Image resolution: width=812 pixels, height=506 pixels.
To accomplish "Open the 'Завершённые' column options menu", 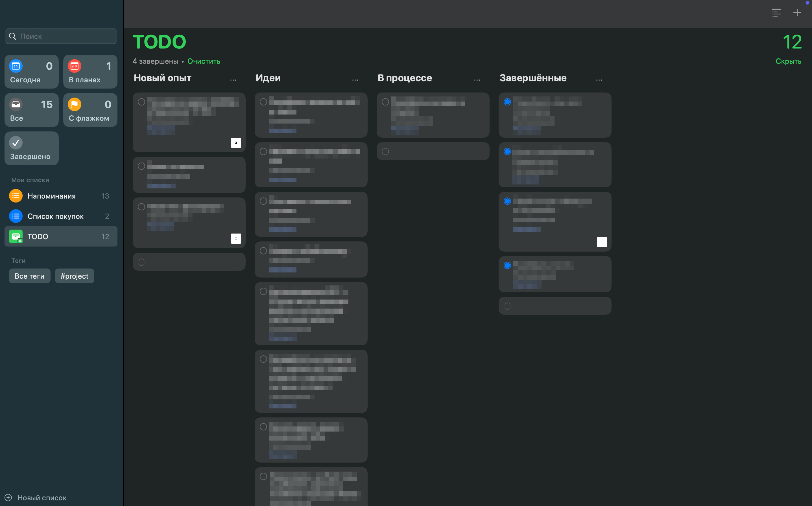I will click(x=599, y=80).
